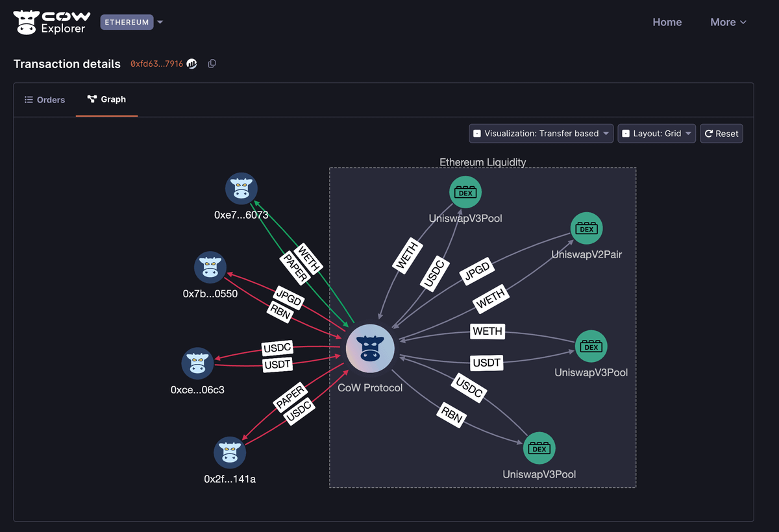Click the copy transaction hash icon
The image size is (779, 532).
[212, 64]
